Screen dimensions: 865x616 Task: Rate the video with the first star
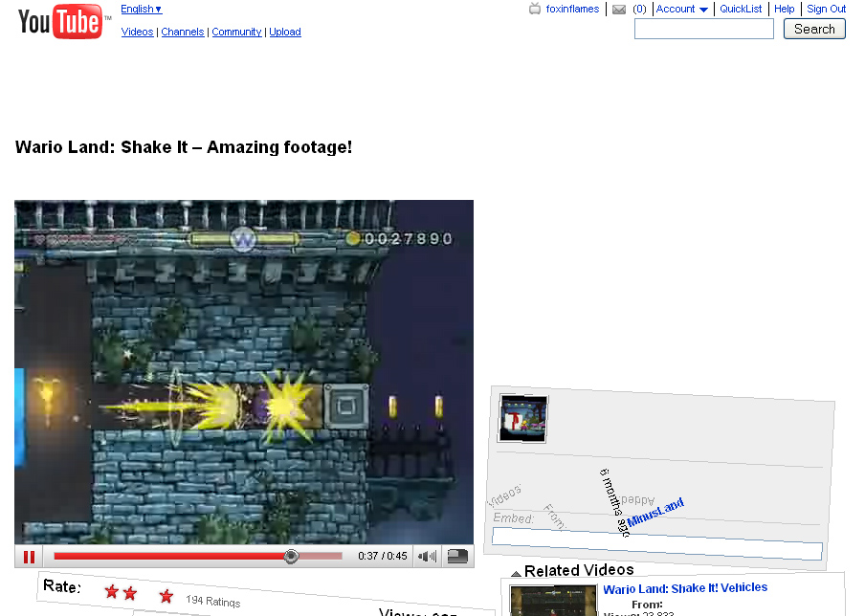[111, 592]
